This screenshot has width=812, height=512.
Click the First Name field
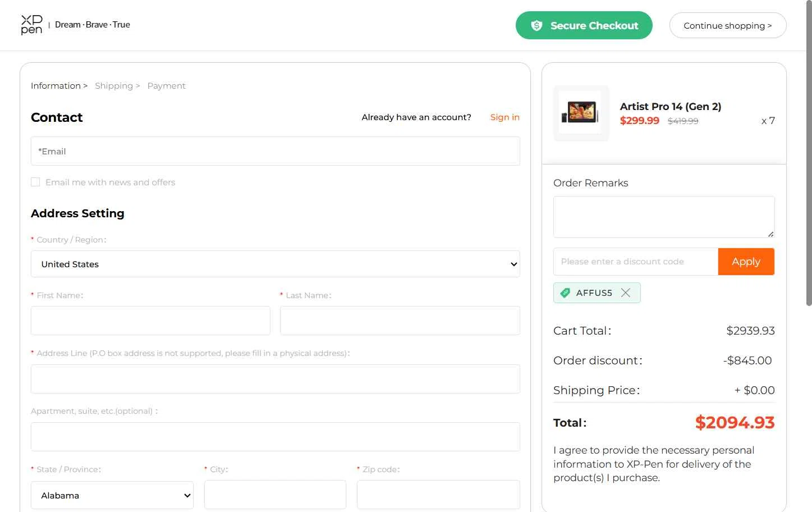click(x=150, y=321)
